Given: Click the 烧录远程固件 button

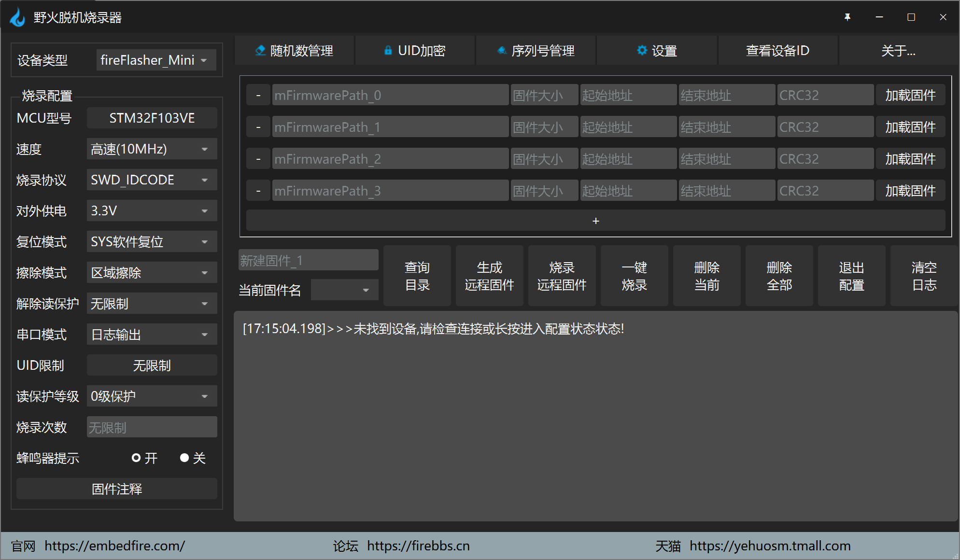Looking at the screenshot, I should [x=562, y=276].
